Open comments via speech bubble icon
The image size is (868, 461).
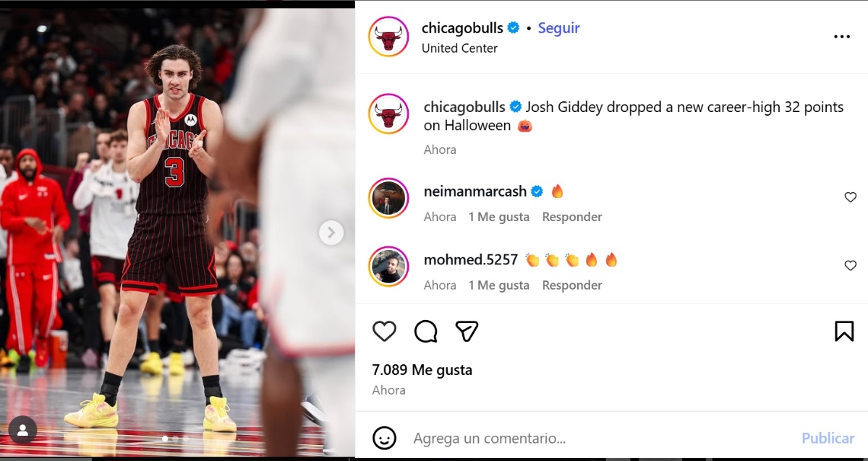[425, 331]
